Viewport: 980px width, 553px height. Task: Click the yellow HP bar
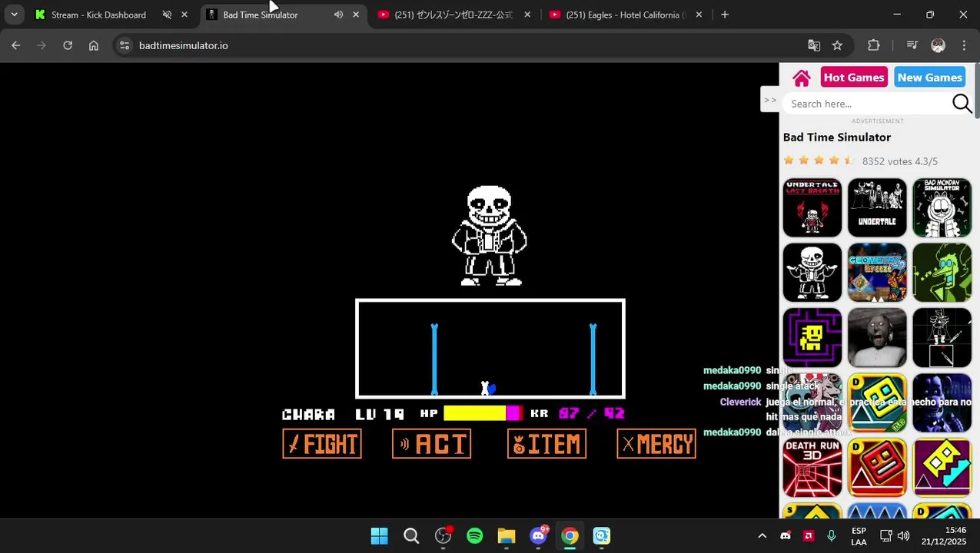475,413
